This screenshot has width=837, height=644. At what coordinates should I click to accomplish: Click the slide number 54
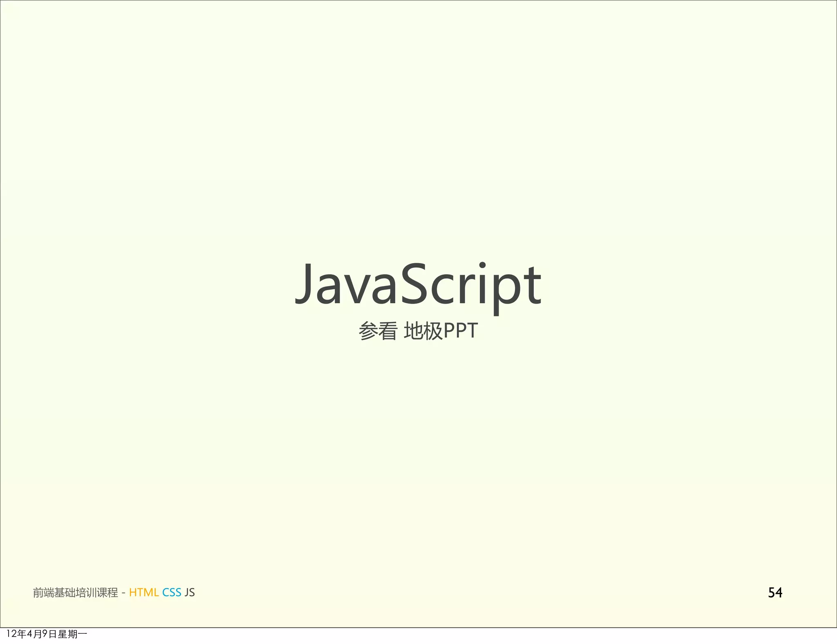(x=775, y=593)
